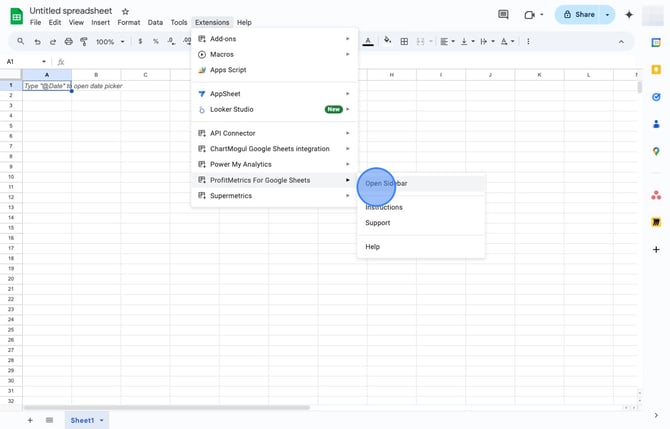Open vertical align options
Image resolution: width=670 pixels, height=429 pixels.
tap(467, 41)
